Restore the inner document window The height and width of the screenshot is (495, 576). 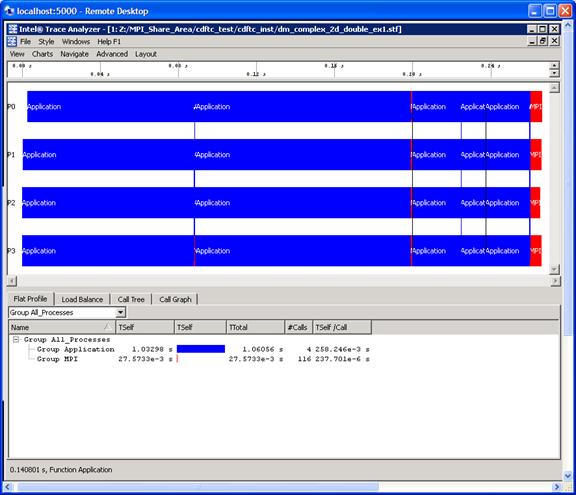click(543, 41)
